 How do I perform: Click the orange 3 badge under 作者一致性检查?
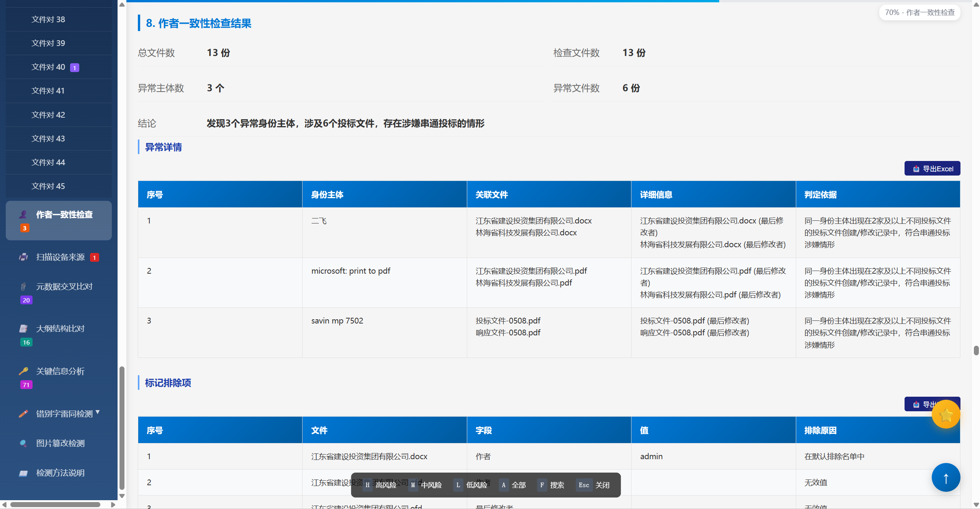pyautogui.click(x=25, y=228)
